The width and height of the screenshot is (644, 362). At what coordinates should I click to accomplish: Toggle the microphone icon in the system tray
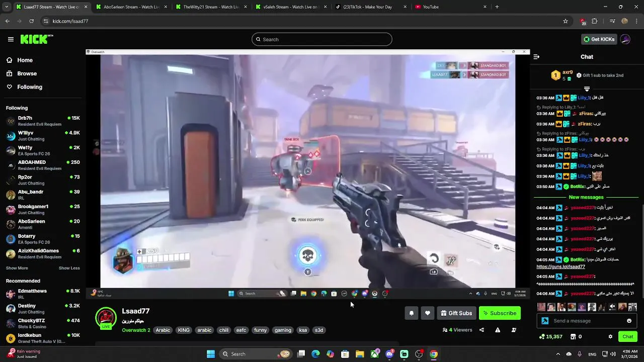(x=580, y=354)
